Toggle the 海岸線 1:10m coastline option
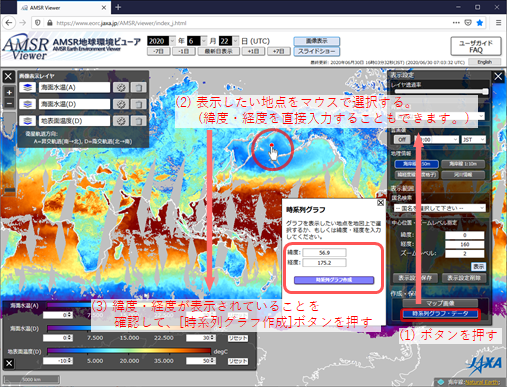This screenshot has width=507, height=387. (463, 164)
